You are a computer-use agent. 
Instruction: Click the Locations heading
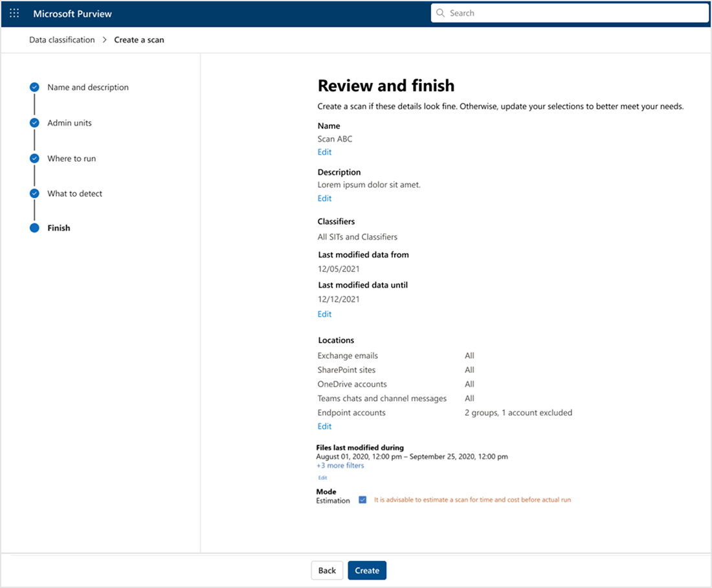pos(336,341)
